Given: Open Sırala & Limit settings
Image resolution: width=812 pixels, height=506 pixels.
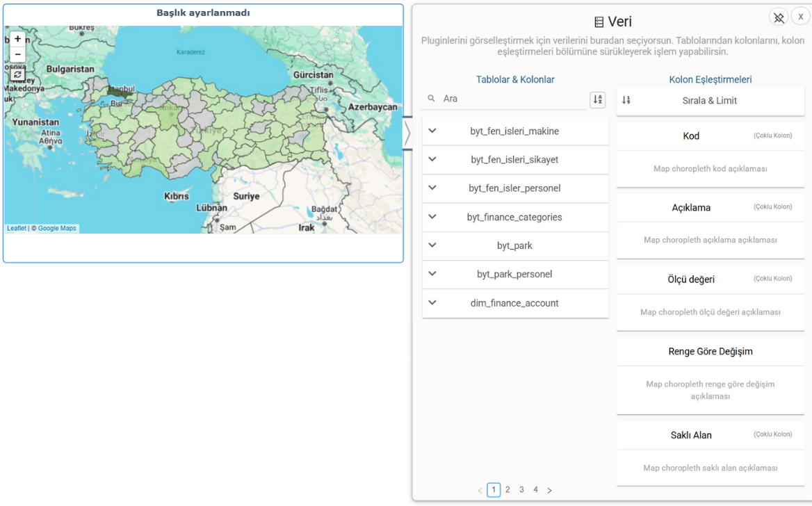Looking at the screenshot, I should (710, 101).
